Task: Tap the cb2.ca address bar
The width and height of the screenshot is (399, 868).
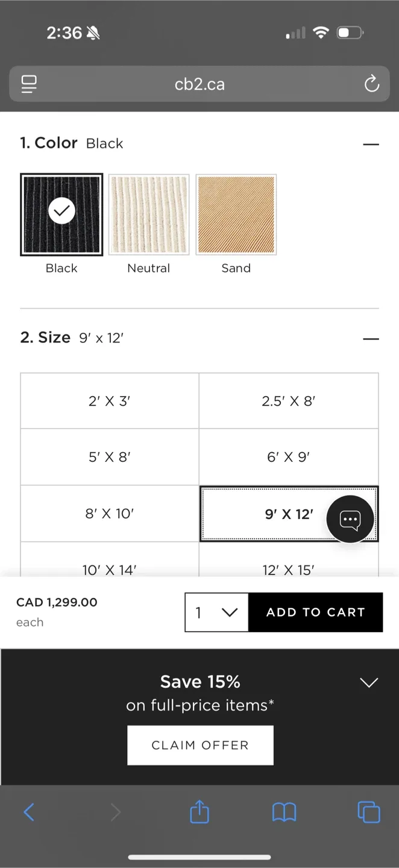Action: click(x=199, y=84)
